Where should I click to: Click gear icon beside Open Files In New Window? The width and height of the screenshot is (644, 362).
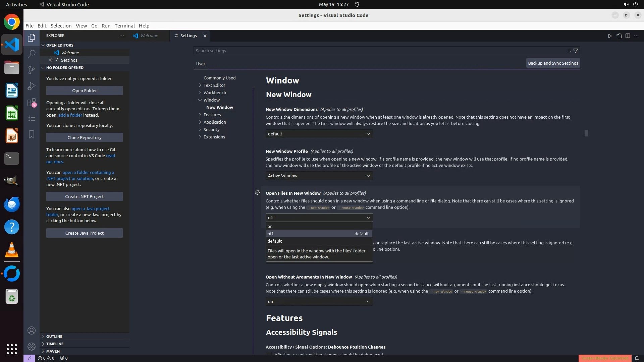click(257, 192)
